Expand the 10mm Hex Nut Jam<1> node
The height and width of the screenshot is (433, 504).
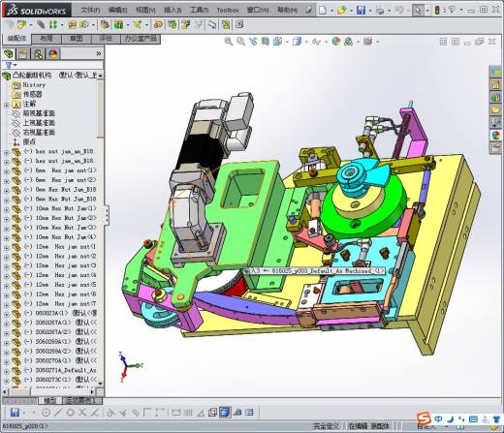pyautogui.click(x=6, y=210)
